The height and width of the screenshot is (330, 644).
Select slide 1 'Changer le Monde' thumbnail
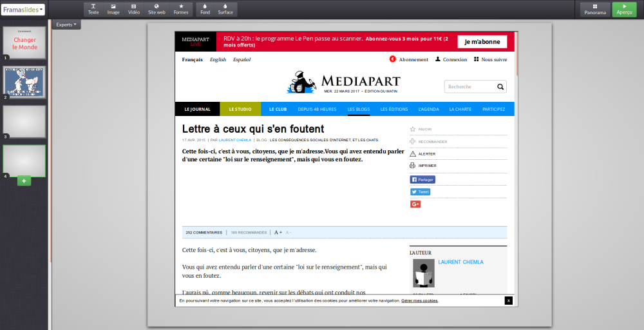[x=24, y=43]
